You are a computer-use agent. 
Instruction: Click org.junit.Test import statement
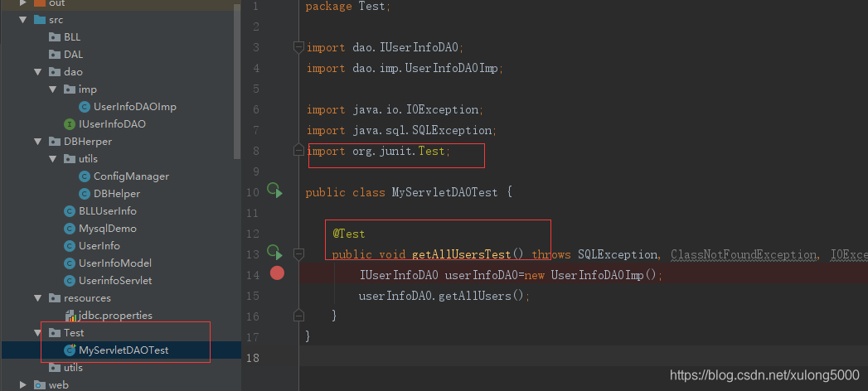pyautogui.click(x=379, y=151)
